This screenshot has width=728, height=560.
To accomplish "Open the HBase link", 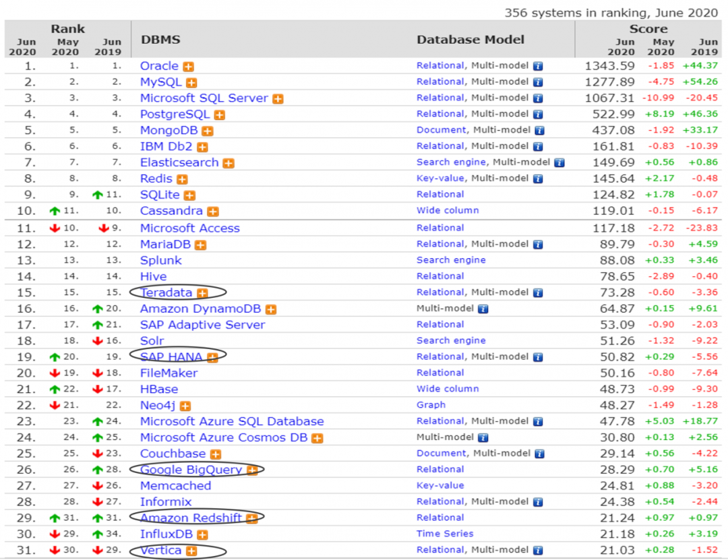I will [159, 390].
